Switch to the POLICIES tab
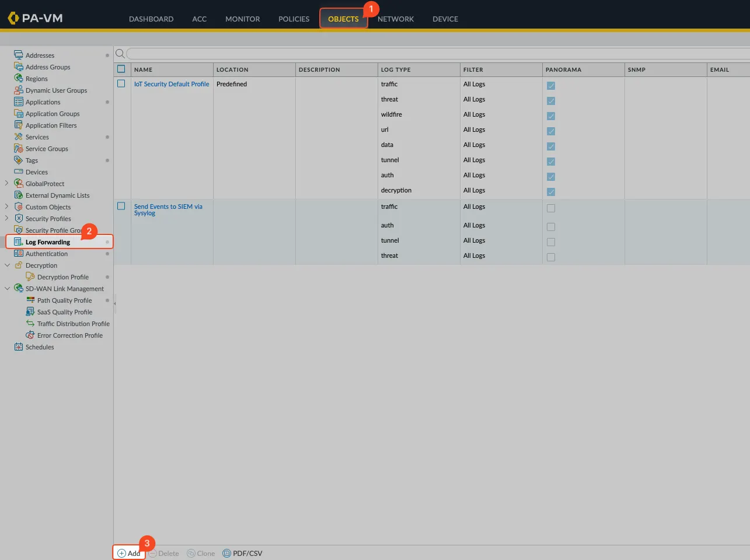The image size is (750, 560). (294, 19)
